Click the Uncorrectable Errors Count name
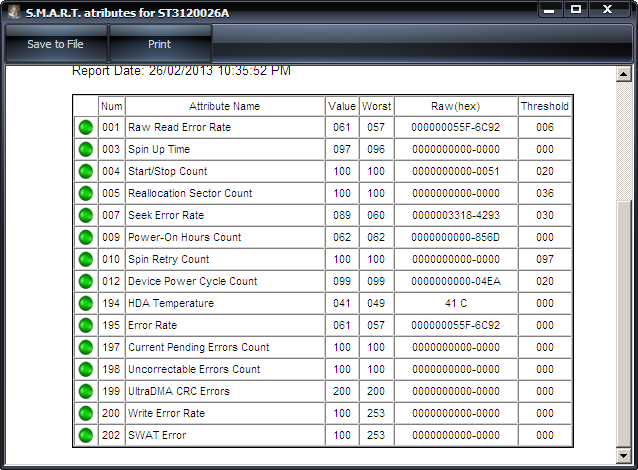The height and width of the screenshot is (470, 638). point(194,369)
